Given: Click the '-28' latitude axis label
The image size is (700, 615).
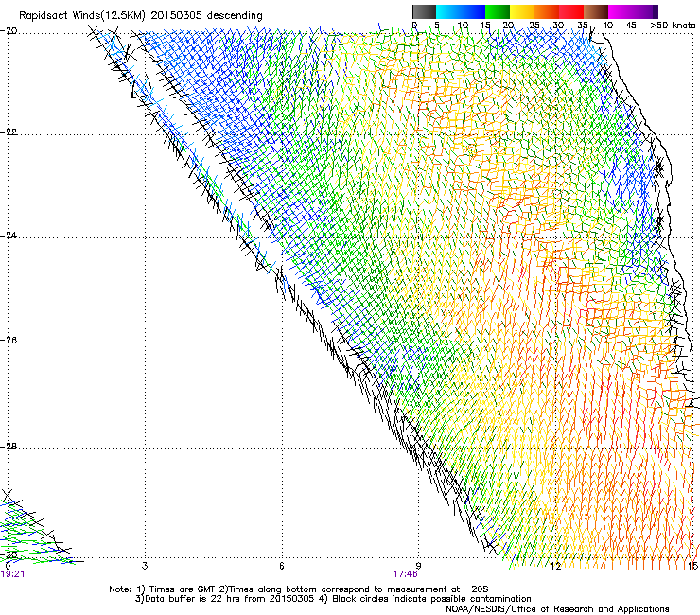Looking at the screenshot, I should (x=9, y=447).
